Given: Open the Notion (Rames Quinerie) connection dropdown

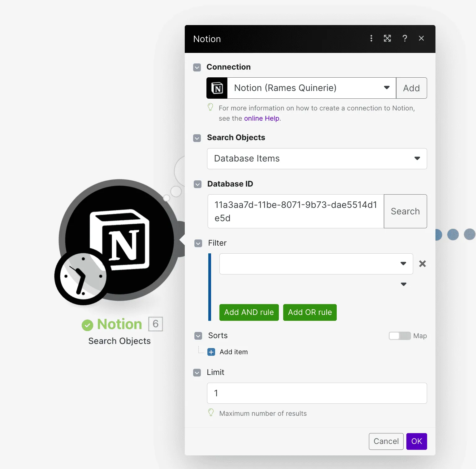Looking at the screenshot, I should click(x=311, y=88).
